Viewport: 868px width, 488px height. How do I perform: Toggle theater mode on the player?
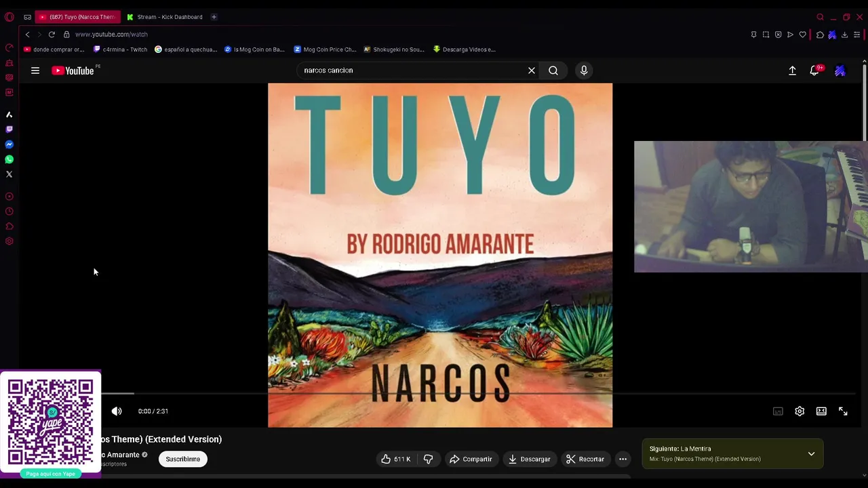click(x=821, y=411)
